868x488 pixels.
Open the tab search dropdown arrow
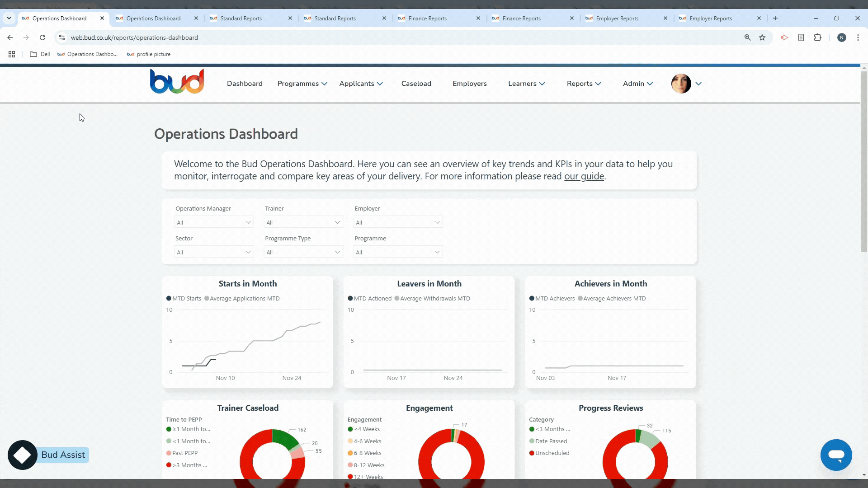(9, 19)
